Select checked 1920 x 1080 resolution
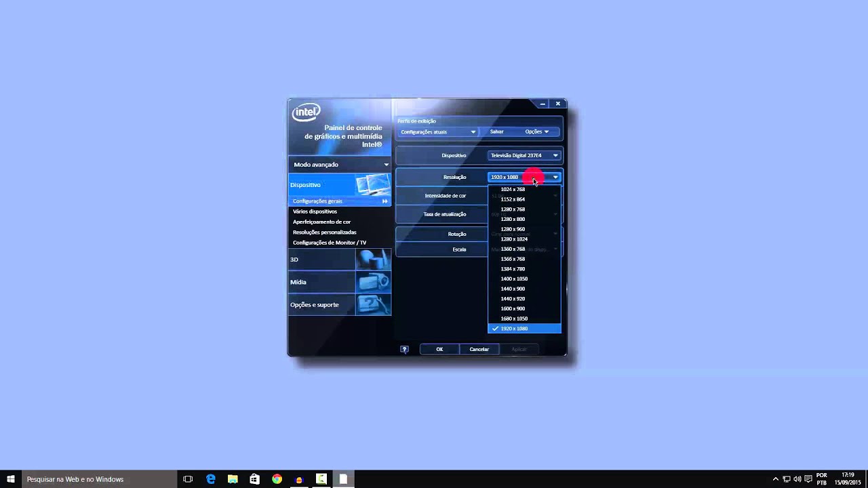The image size is (868, 488). pos(524,329)
